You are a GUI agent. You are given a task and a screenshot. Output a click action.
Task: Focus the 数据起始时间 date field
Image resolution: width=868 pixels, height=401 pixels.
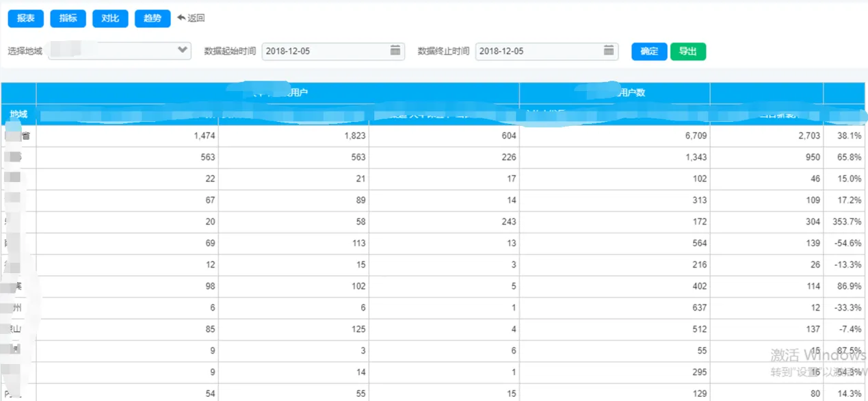tap(333, 51)
